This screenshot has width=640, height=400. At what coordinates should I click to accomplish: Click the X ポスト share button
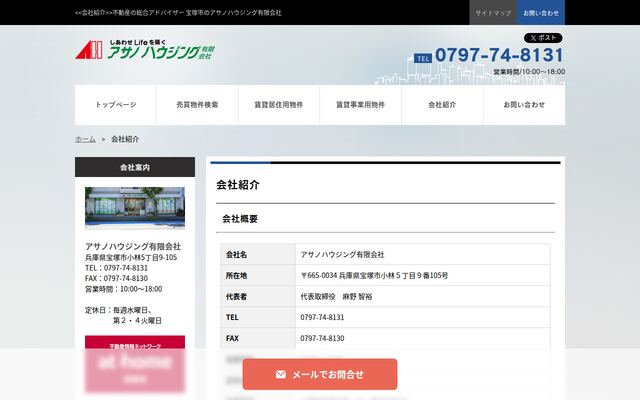[x=543, y=38]
